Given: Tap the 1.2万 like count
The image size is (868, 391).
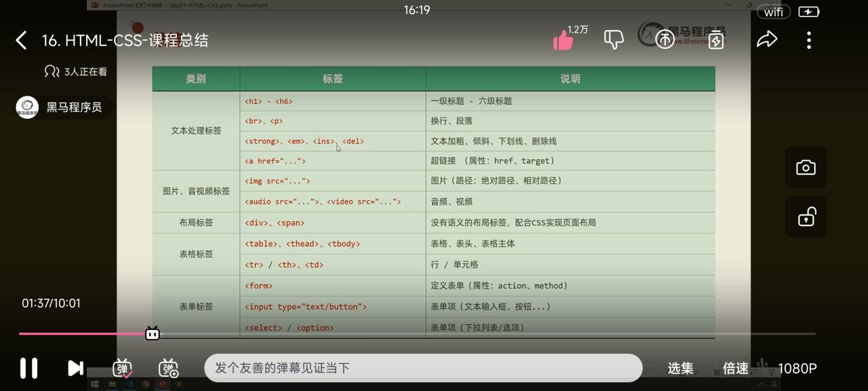Looking at the screenshot, I should pyautogui.click(x=578, y=30).
